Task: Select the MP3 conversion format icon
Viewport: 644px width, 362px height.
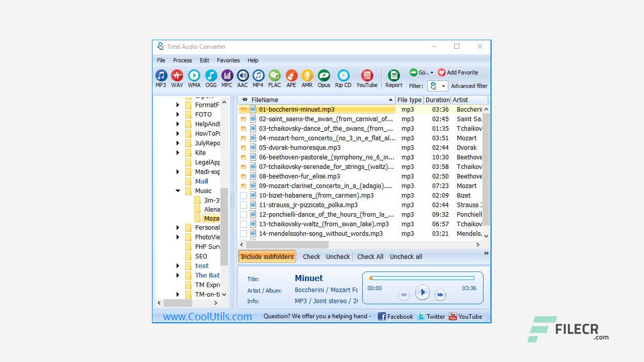Action: pos(160,75)
